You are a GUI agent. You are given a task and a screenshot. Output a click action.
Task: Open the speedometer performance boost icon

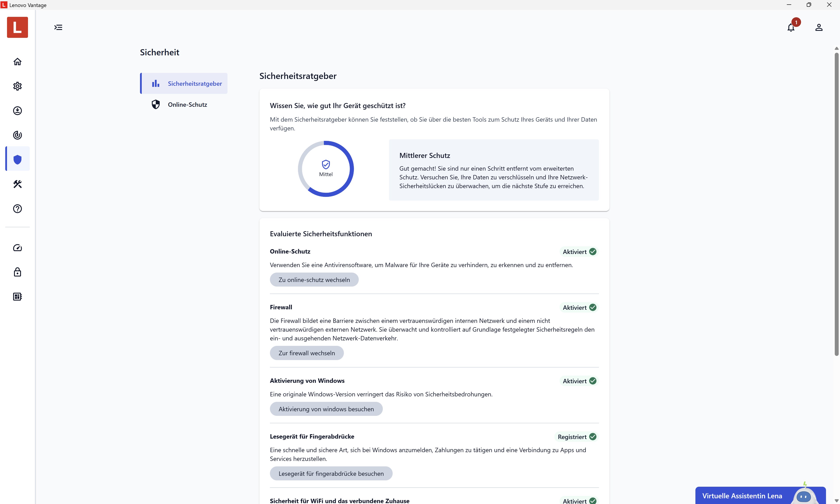click(x=17, y=248)
